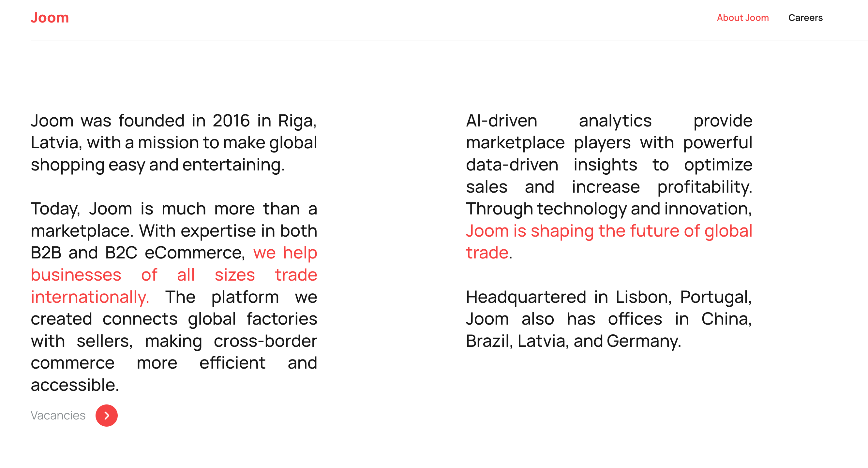Click the red phrase 'we help businesses'

pos(174,264)
